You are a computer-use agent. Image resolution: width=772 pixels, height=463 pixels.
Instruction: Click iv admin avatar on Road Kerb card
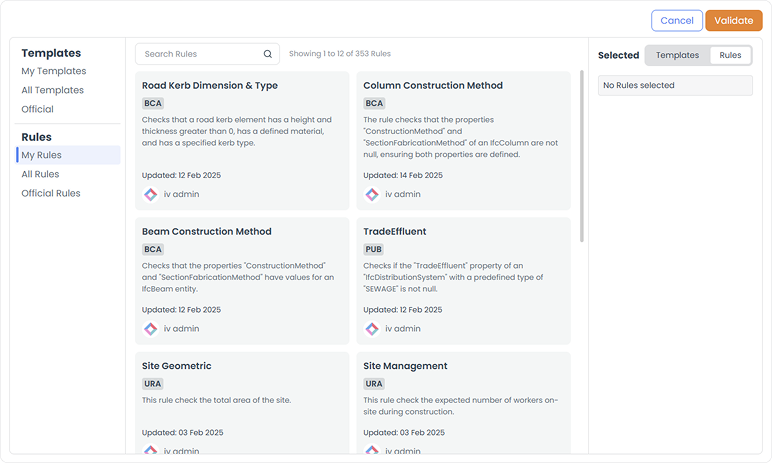point(150,194)
